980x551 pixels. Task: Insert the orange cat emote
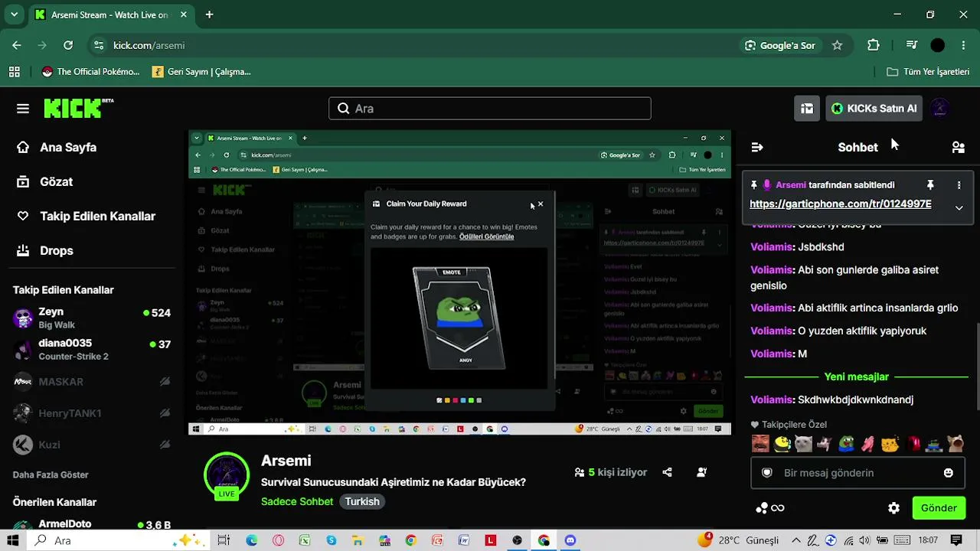pos(890,443)
